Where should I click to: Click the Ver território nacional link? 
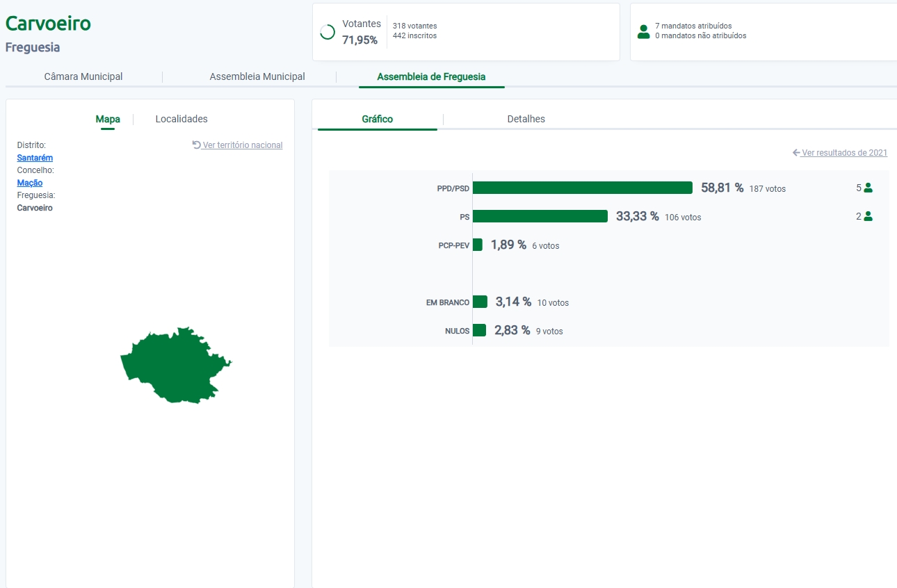tap(243, 145)
